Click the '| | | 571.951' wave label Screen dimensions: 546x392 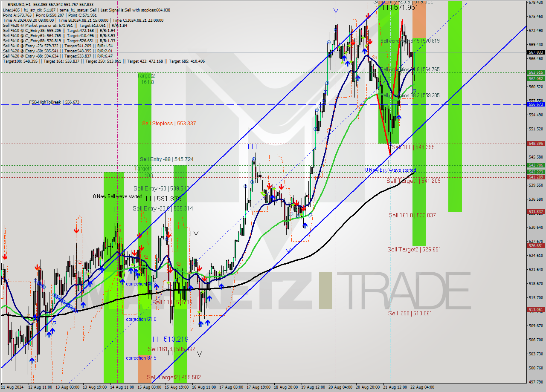(400, 7)
